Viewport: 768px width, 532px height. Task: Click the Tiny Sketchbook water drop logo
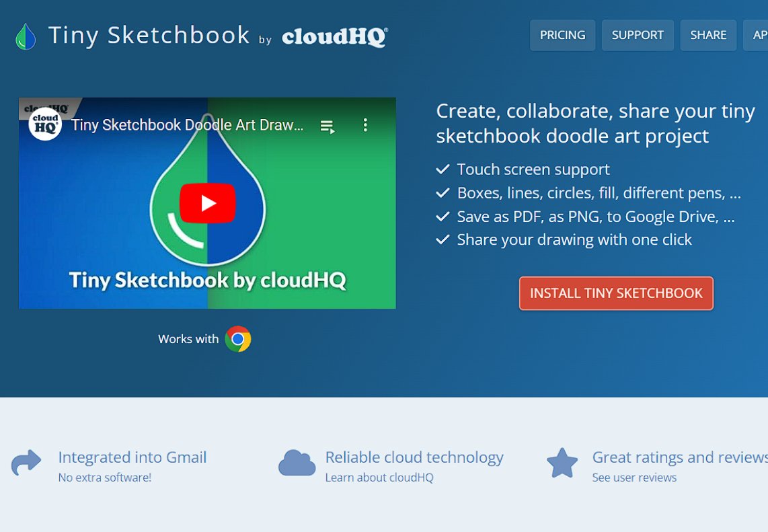26,37
